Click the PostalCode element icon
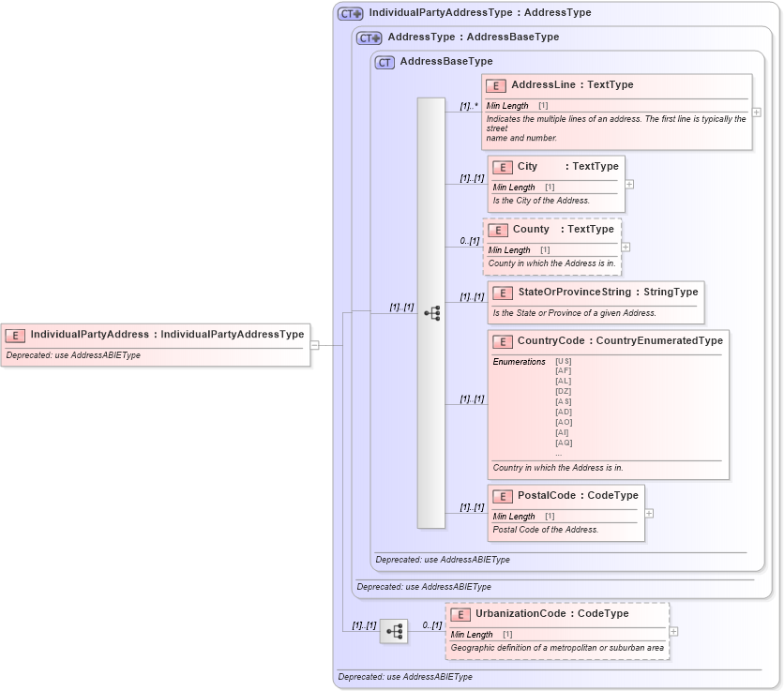Image resolution: width=784 pixels, height=691 pixels. pos(503,496)
